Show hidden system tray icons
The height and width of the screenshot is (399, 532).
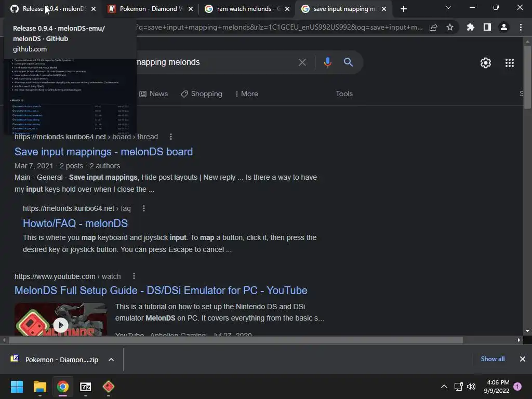444,387
